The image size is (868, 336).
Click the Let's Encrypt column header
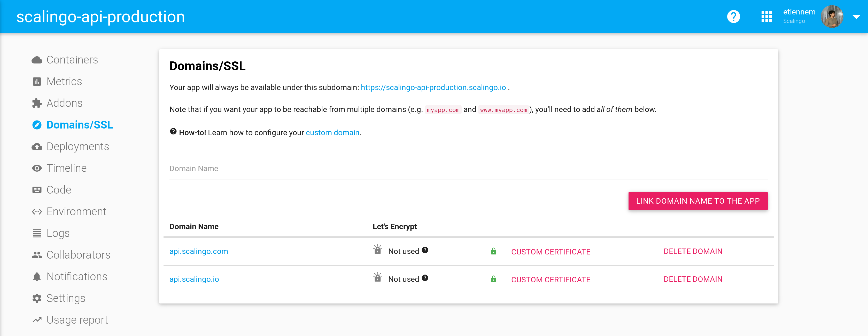click(394, 227)
